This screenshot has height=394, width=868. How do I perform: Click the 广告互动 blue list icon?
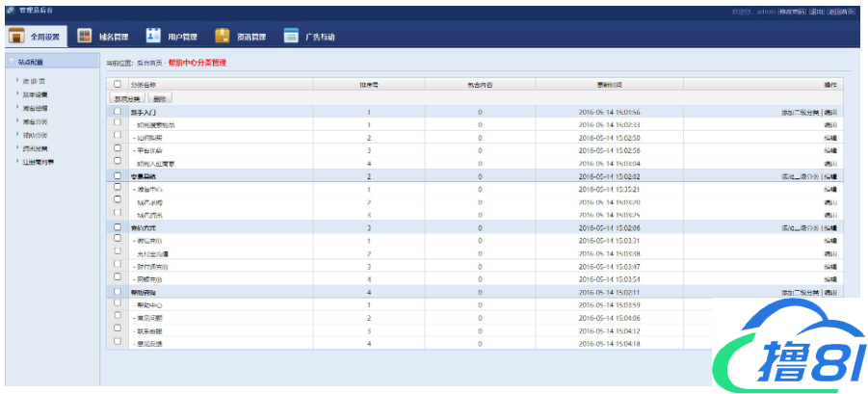(290, 37)
